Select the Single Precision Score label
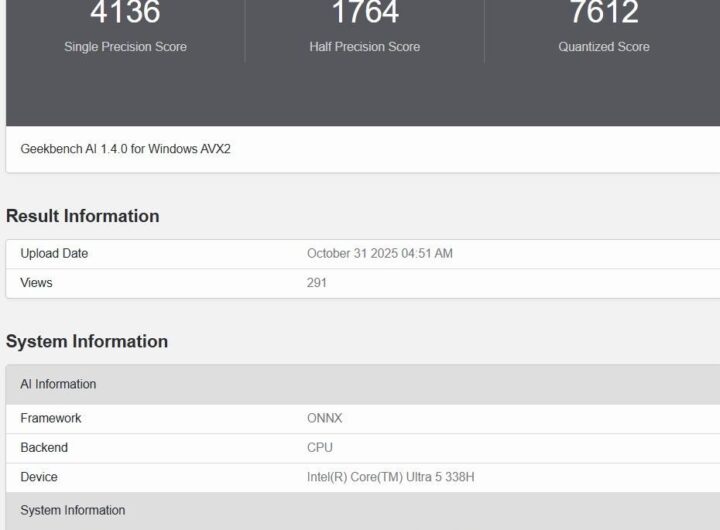The height and width of the screenshot is (530, 720). click(125, 47)
